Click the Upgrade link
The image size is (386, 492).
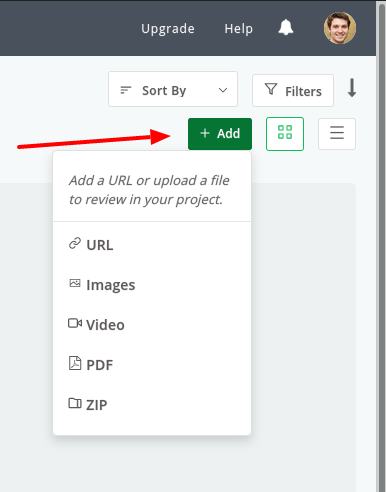pos(168,29)
